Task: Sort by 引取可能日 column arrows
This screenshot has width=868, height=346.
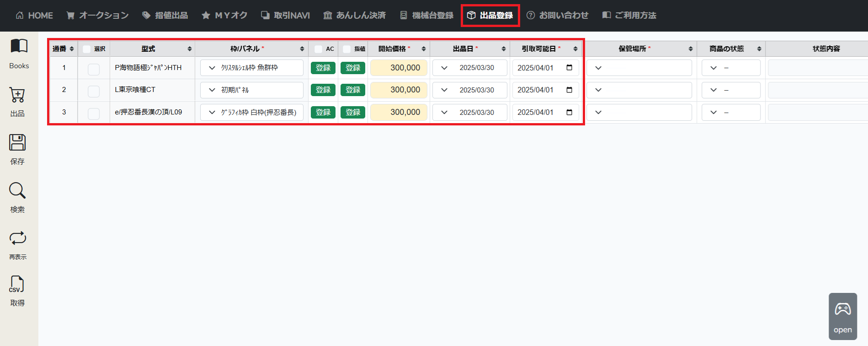Action: 575,49
